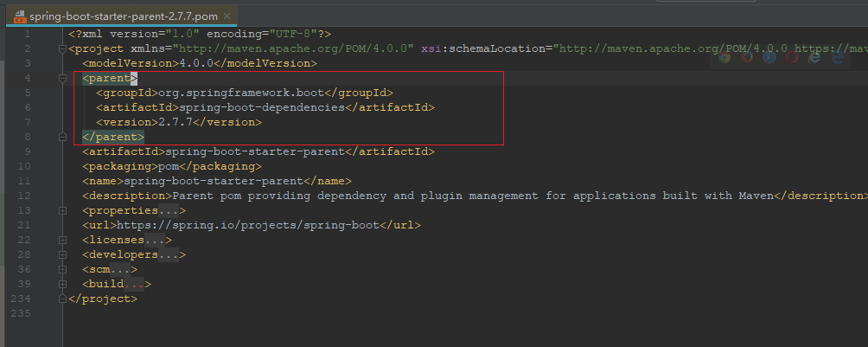Screen dimensions: 868x347
Task: Open file in Firefox browser
Action: click(x=747, y=56)
